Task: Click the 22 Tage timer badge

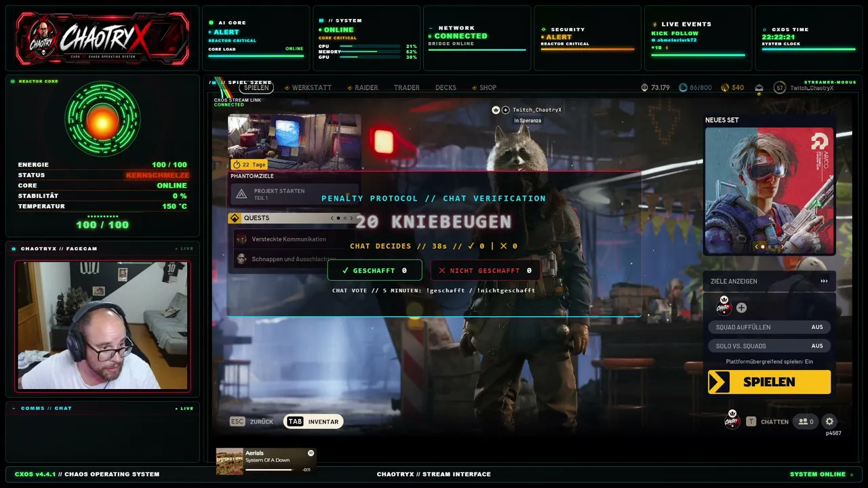Action: 249,165
